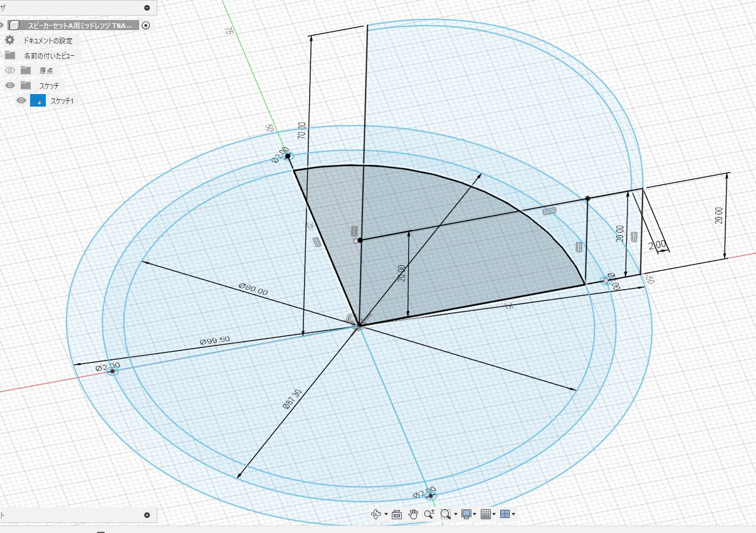
Task: Click the root component cube icon
Action: (x=14, y=26)
